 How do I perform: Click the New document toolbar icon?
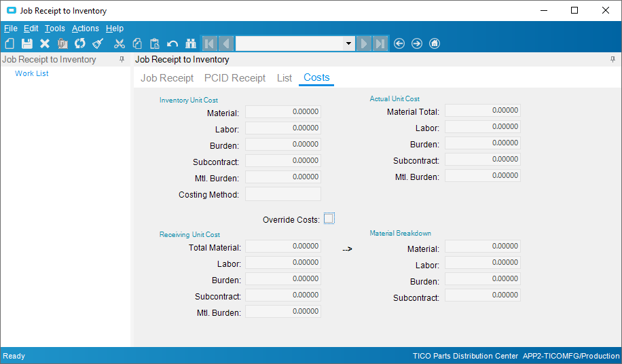click(10, 43)
